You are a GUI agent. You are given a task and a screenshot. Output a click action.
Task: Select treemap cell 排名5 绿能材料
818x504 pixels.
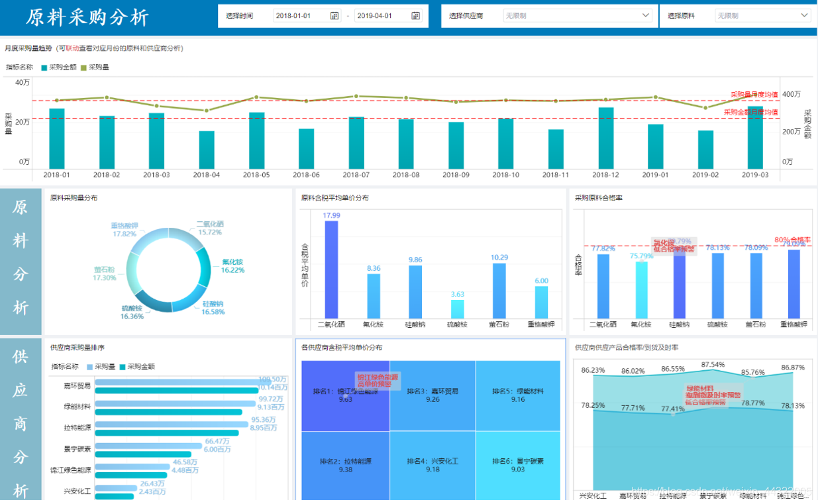tap(518, 396)
